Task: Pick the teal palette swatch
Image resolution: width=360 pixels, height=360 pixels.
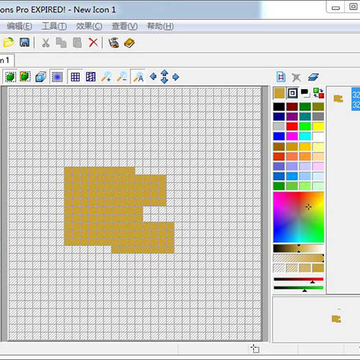Action: pyautogui.click(x=305, y=116)
